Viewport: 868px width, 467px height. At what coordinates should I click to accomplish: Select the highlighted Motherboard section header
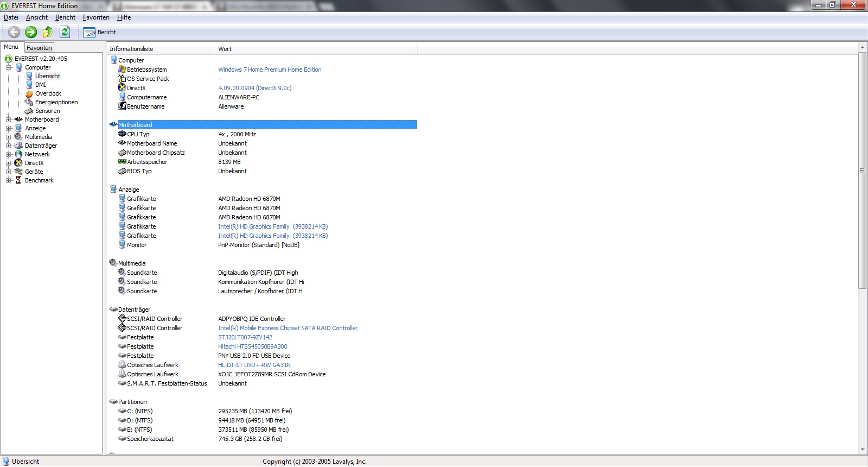[x=267, y=125]
